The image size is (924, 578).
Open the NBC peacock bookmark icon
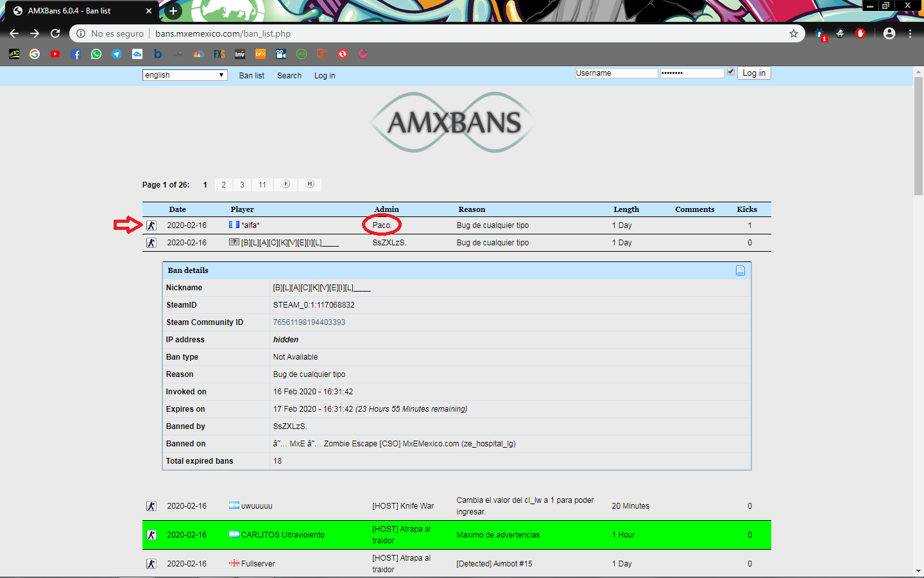(x=199, y=54)
